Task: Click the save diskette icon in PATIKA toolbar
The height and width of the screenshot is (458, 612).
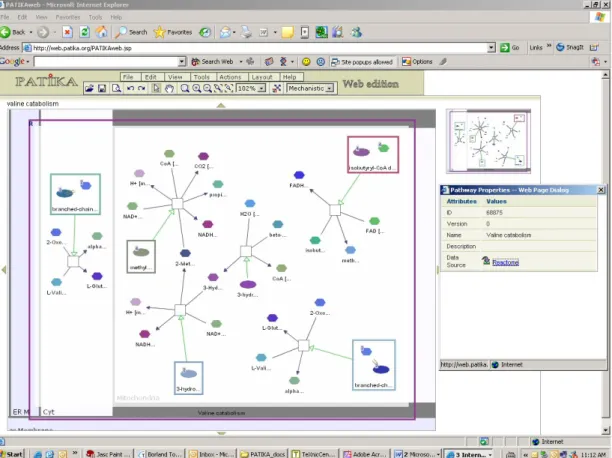Action: point(102,89)
